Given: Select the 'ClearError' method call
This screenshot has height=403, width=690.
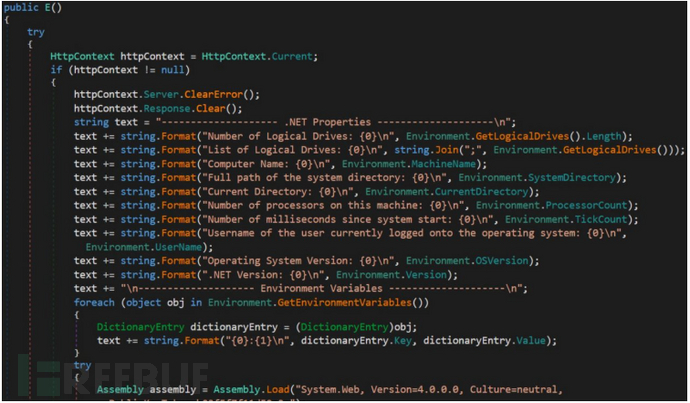Looking at the screenshot, I should [213, 95].
